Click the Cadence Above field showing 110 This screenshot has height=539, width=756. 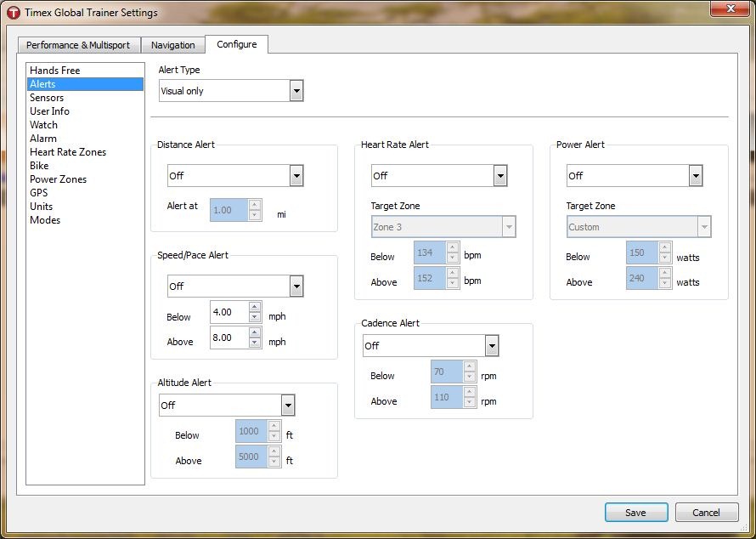tap(447, 397)
